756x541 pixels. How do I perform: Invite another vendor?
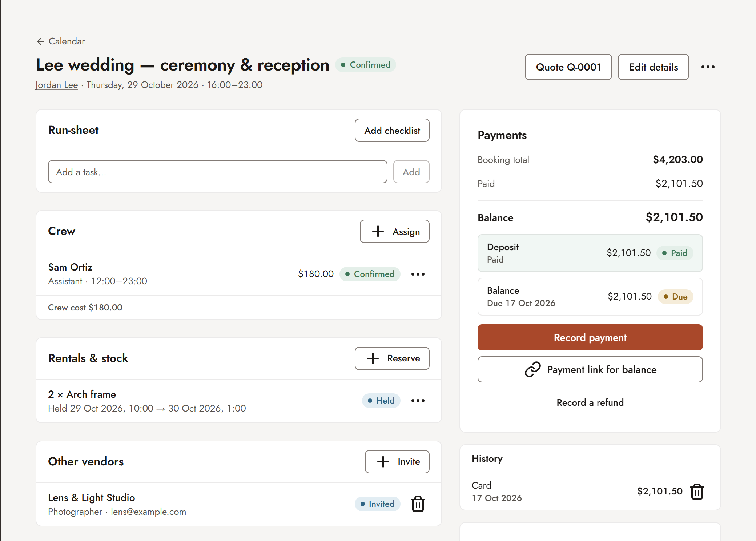(397, 462)
